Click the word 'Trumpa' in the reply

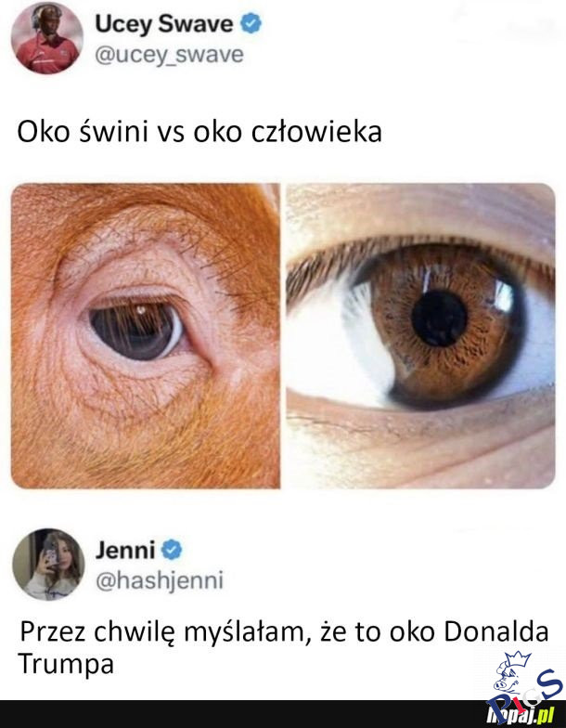(x=66, y=664)
